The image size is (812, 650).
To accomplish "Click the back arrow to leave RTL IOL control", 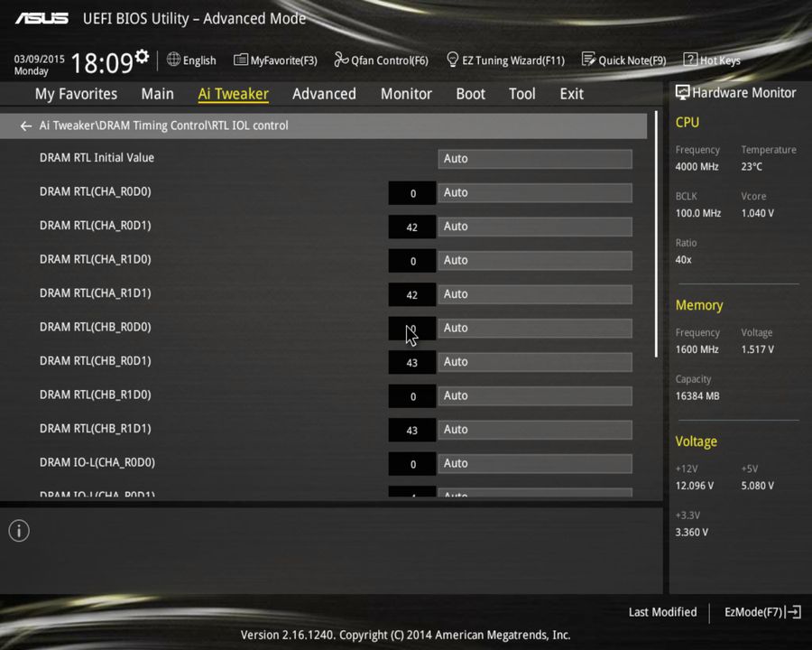I will [25, 125].
